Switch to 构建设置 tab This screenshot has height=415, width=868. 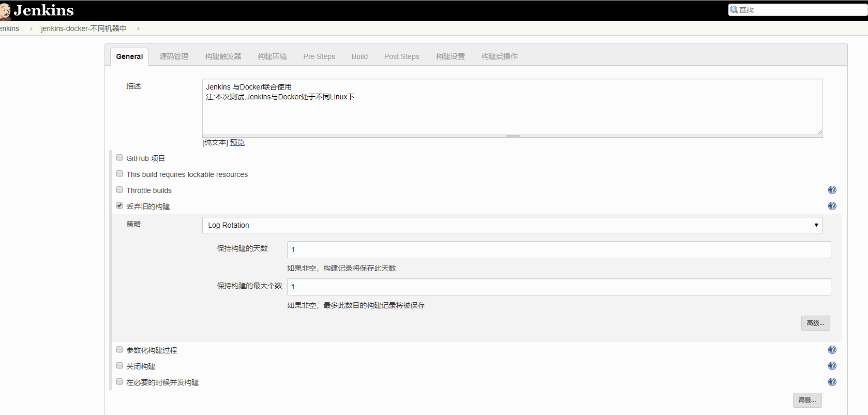coord(450,56)
